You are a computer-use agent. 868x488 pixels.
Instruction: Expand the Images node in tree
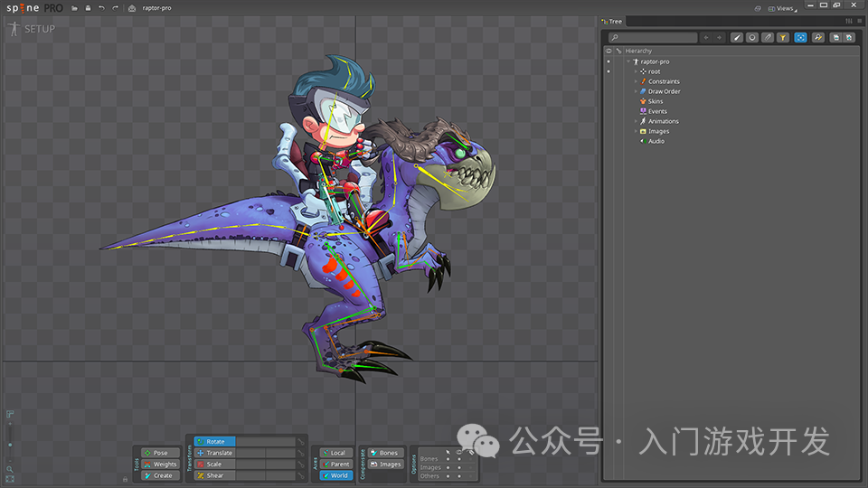(x=636, y=131)
